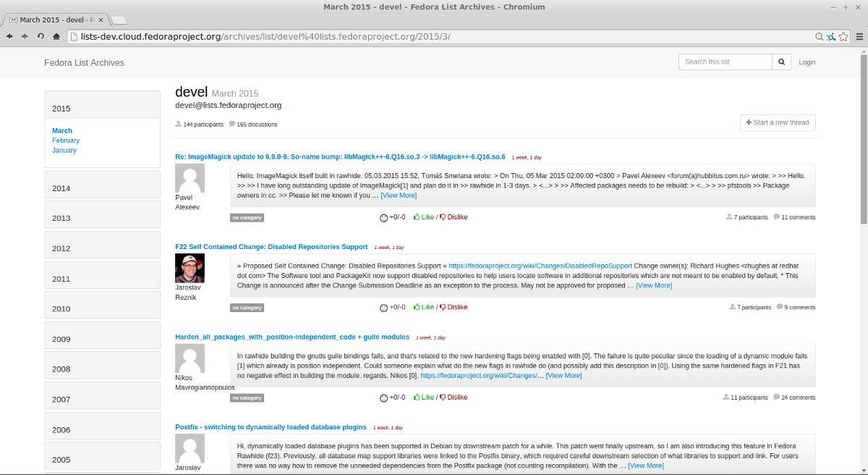Click the Search this list field

click(725, 62)
